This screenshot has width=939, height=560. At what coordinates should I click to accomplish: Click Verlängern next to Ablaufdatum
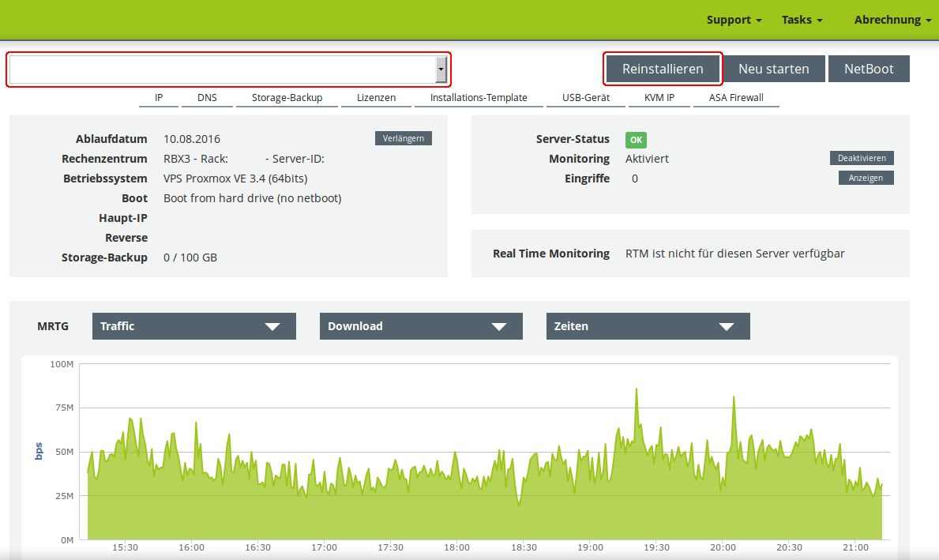[x=403, y=138]
